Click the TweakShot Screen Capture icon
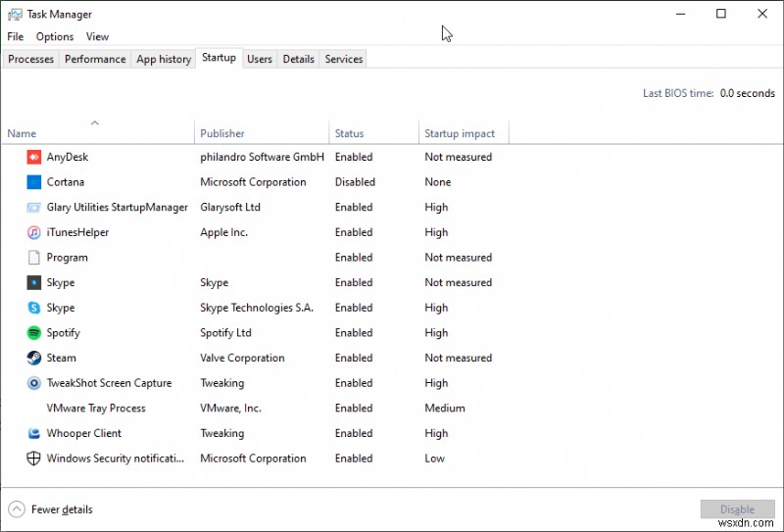 (33, 383)
